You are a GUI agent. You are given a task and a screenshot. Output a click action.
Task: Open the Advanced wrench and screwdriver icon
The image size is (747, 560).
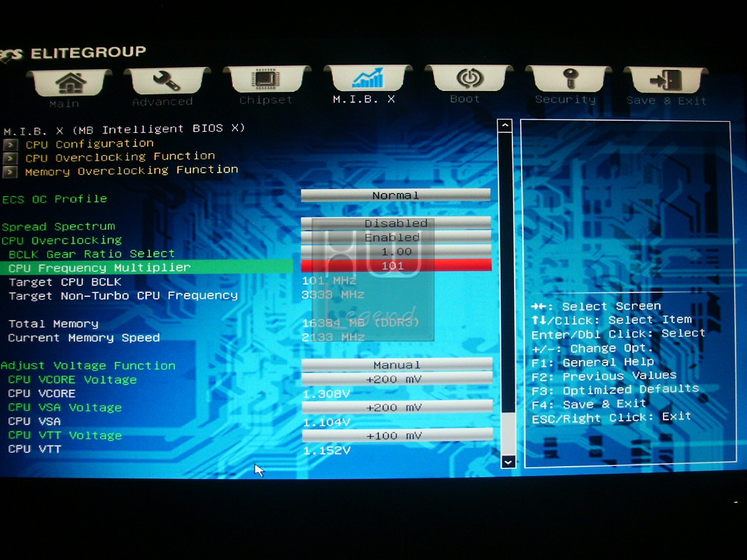click(x=167, y=81)
